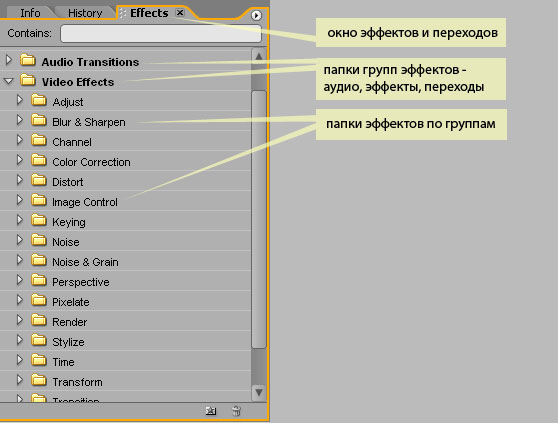Image resolution: width=558 pixels, height=423 pixels.
Task: Click the Stylize folder icon
Action: 39,340
